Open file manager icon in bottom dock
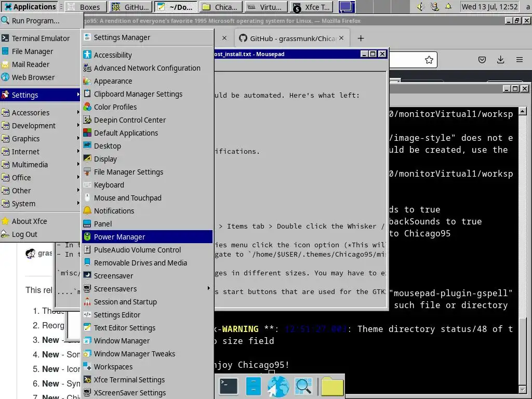The height and width of the screenshot is (399, 532). (x=253, y=386)
